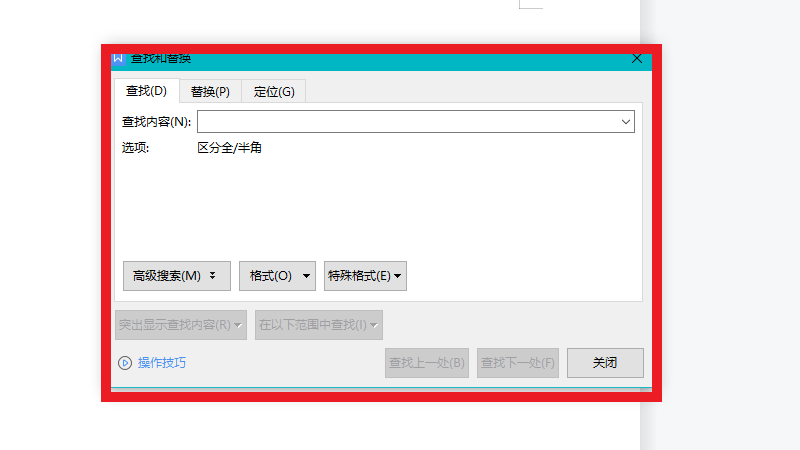Click the 查找下一处(F) button
Image resolution: width=800 pixels, height=450 pixels.
click(x=518, y=363)
